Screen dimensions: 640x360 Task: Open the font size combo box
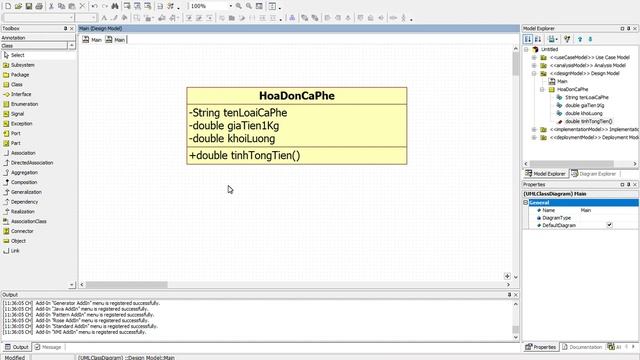click(86, 18)
